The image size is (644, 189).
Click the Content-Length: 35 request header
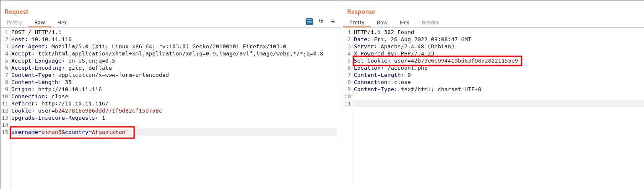[x=41, y=82]
